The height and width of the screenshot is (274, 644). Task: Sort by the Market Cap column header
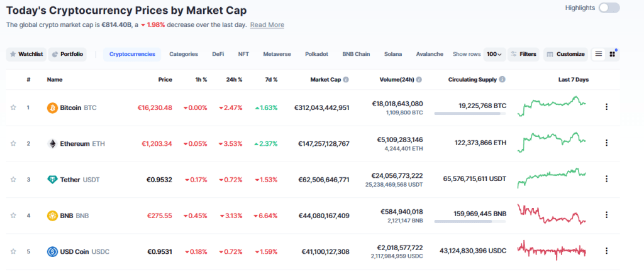click(x=325, y=80)
